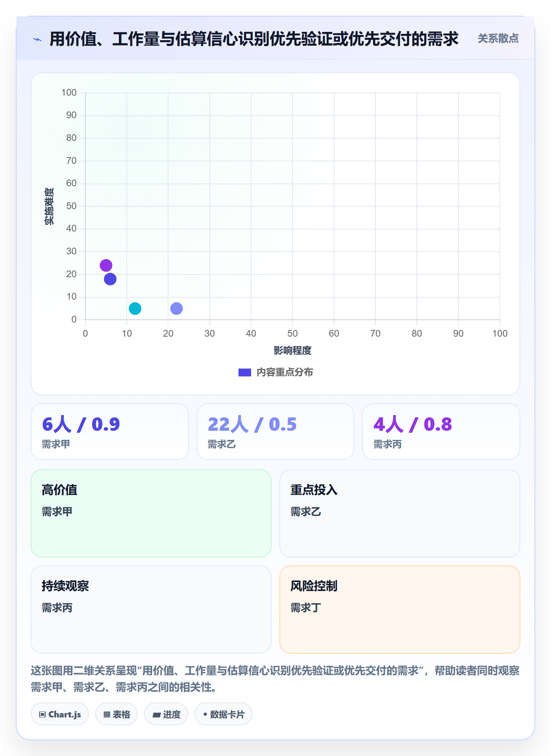Click the 风险控制 quadrant heading

pyautogui.click(x=314, y=586)
